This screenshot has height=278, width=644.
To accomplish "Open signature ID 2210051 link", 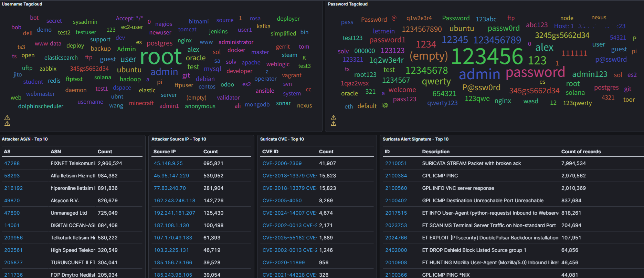I will tap(396, 163).
